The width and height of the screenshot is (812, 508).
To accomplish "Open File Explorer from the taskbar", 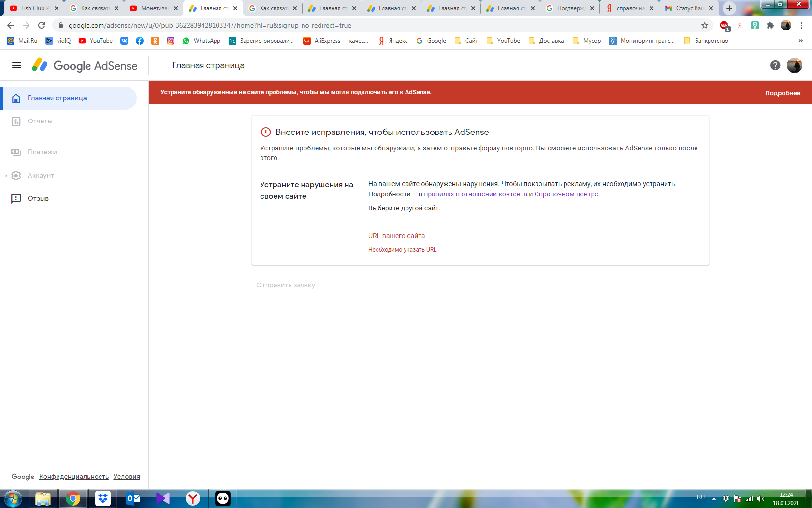I will click(x=43, y=498).
